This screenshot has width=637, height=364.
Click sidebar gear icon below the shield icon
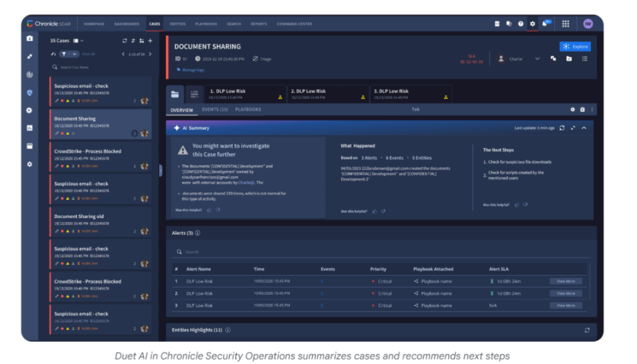(x=29, y=111)
